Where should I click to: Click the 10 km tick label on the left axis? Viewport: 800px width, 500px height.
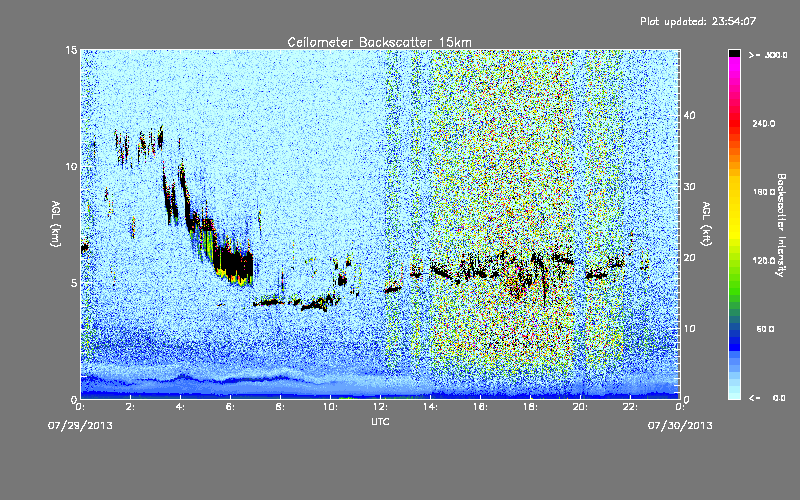(71, 166)
